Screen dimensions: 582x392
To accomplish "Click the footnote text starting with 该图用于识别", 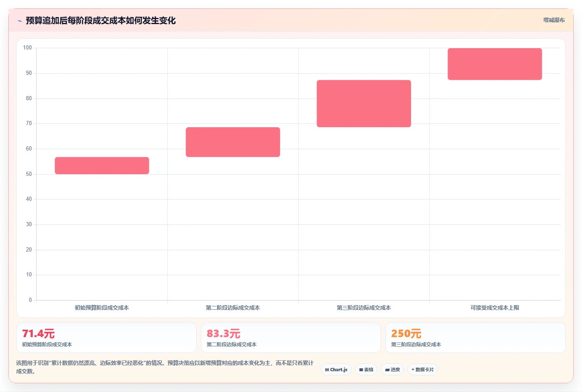I will [x=165, y=367].
